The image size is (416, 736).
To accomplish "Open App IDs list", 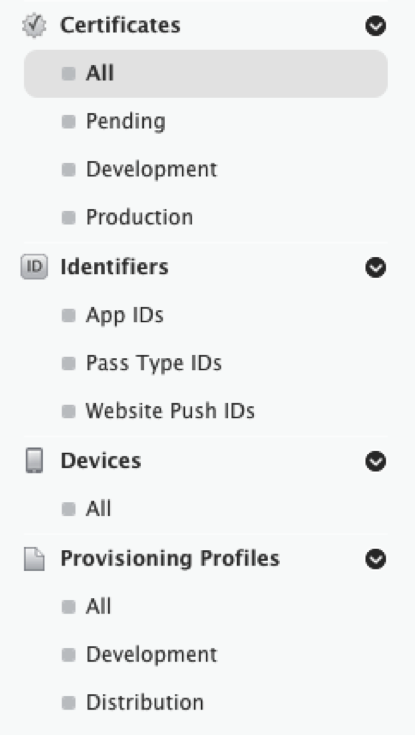I will [124, 315].
